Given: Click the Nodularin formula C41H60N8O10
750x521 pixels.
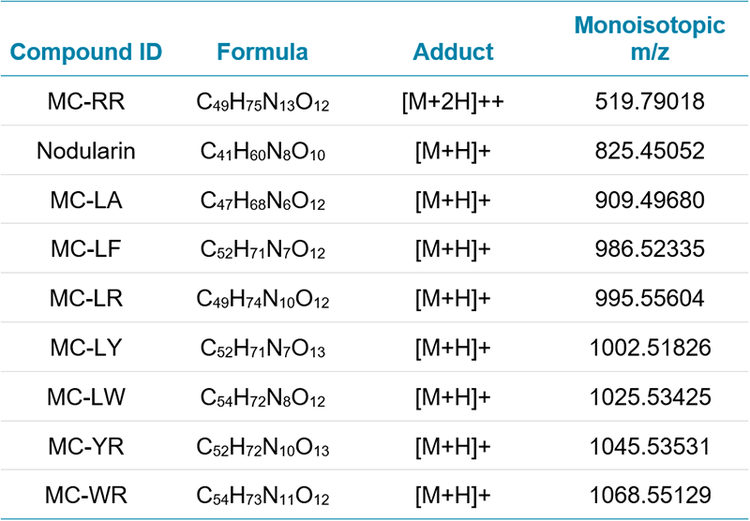Looking at the screenshot, I should pos(262,153).
